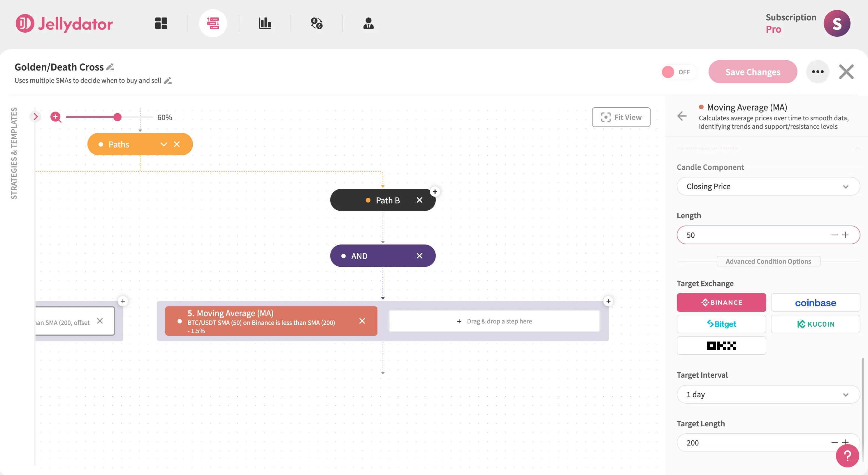Image resolution: width=868 pixels, height=475 pixels.
Task: Open the Candle Component dropdown
Action: 768,186
